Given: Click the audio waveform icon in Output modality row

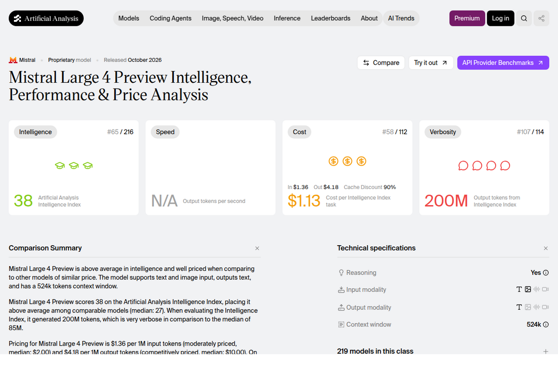Looking at the screenshot, I should 537,307.
